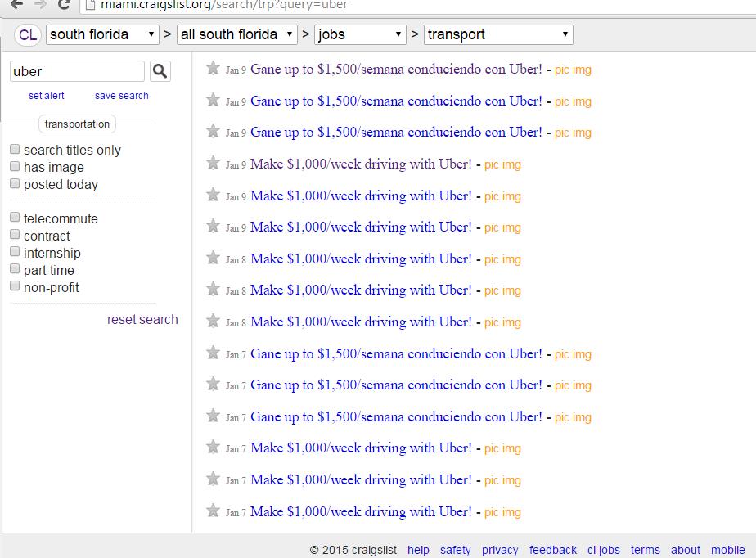Favorite the first Jan 9 Make $1,000 listing
The width and height of the screenshot is (756, 558).
213,163
